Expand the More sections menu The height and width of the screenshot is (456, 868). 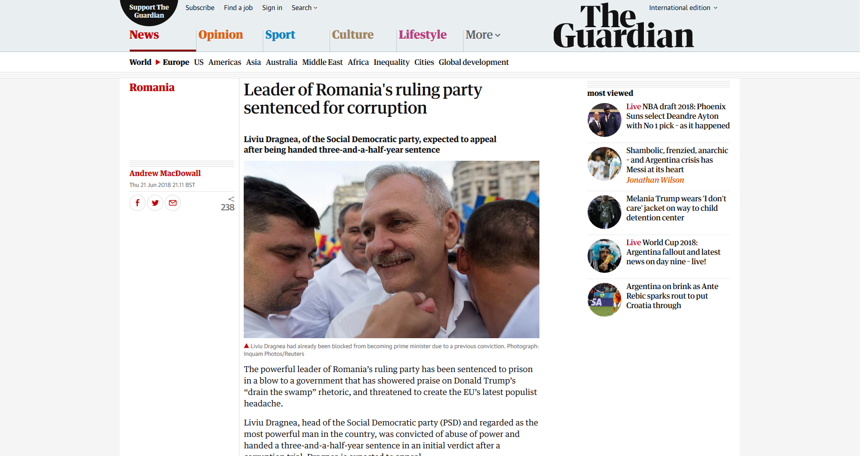483,35
